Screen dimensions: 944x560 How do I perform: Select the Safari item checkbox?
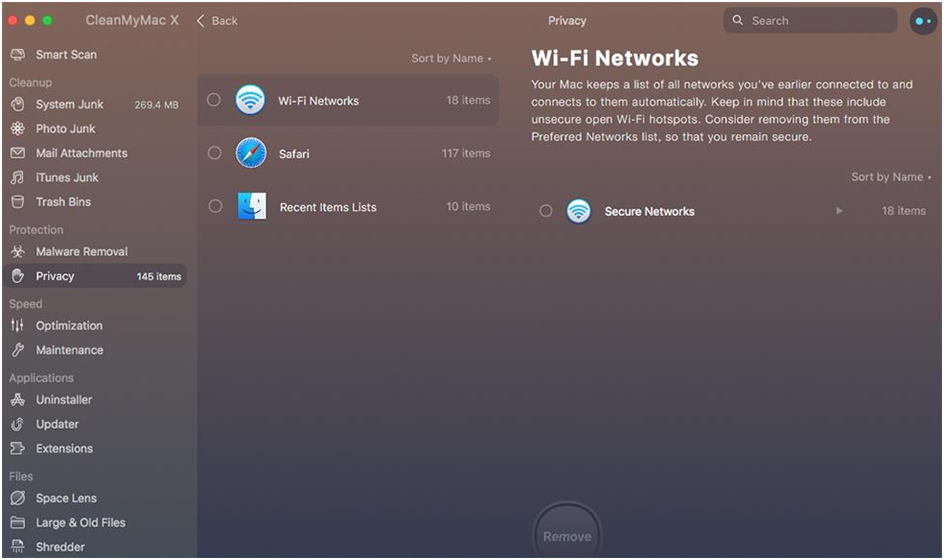214,153
